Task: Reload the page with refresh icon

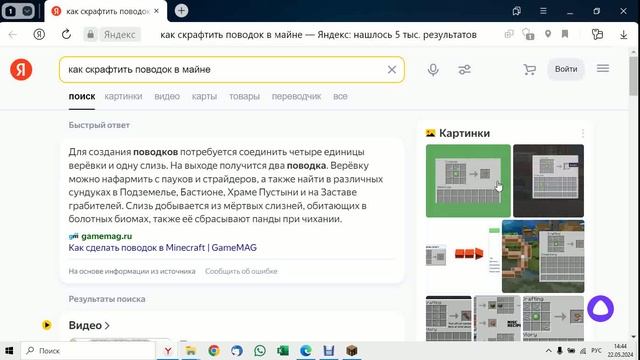Action: tap(66, 34)
